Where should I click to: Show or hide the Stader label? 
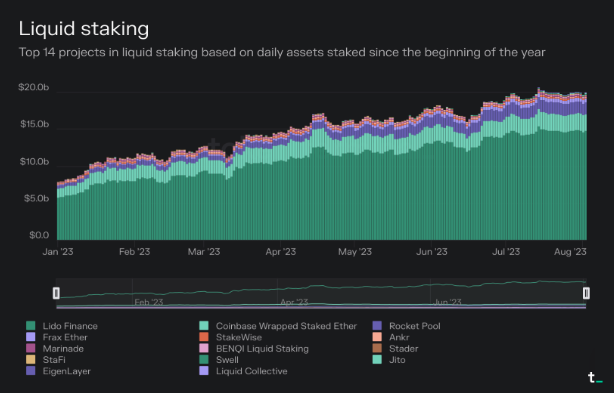[404, 349]
